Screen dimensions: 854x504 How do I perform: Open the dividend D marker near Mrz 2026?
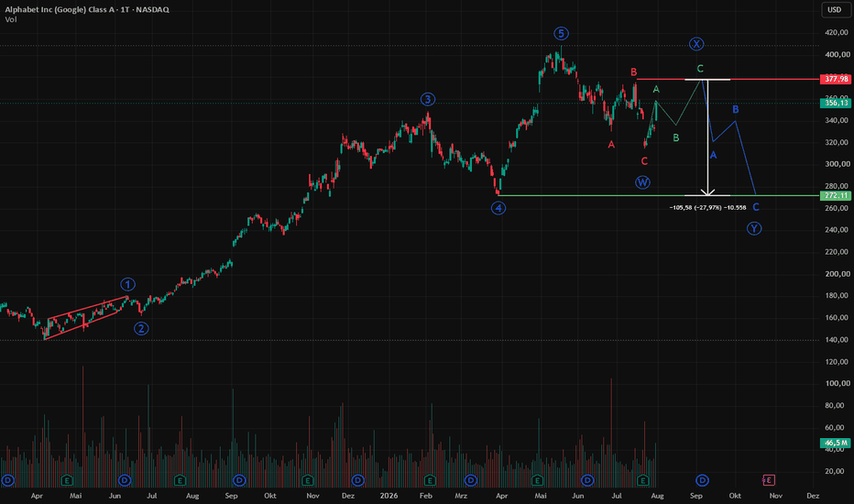point(471,480)
